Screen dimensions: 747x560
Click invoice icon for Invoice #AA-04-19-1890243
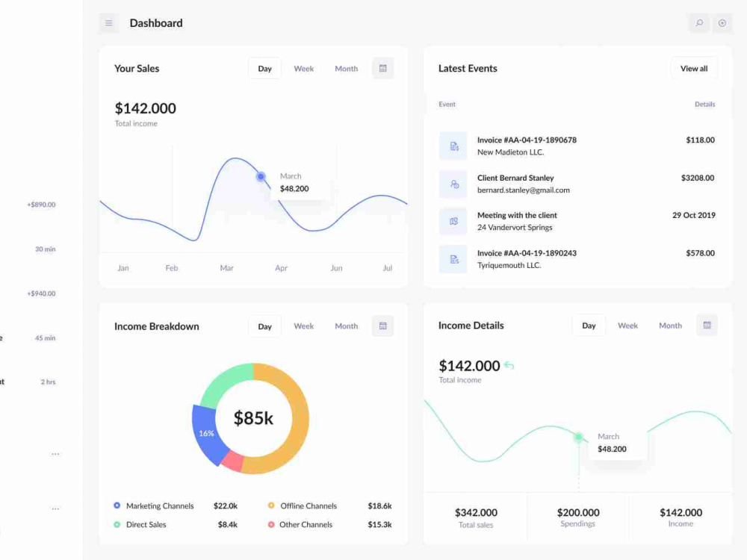pyautogui.click(x=453, y=259)
